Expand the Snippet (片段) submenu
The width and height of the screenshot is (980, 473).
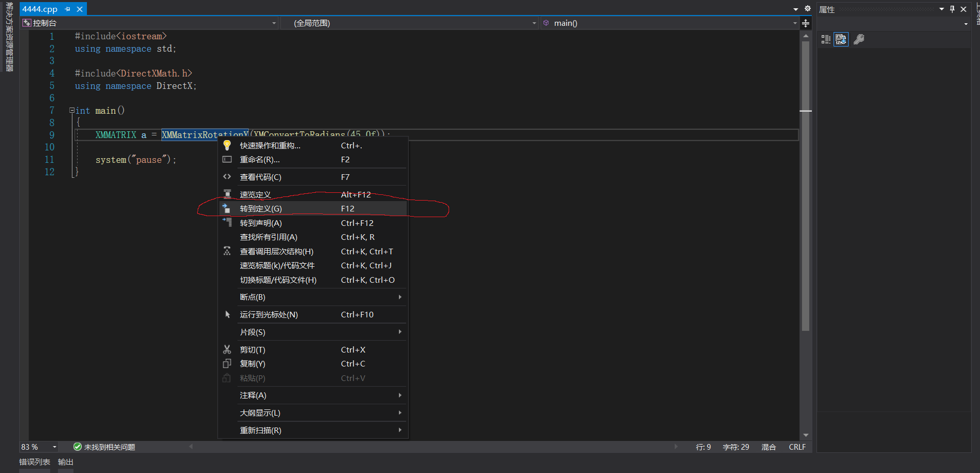pos(313,332)
